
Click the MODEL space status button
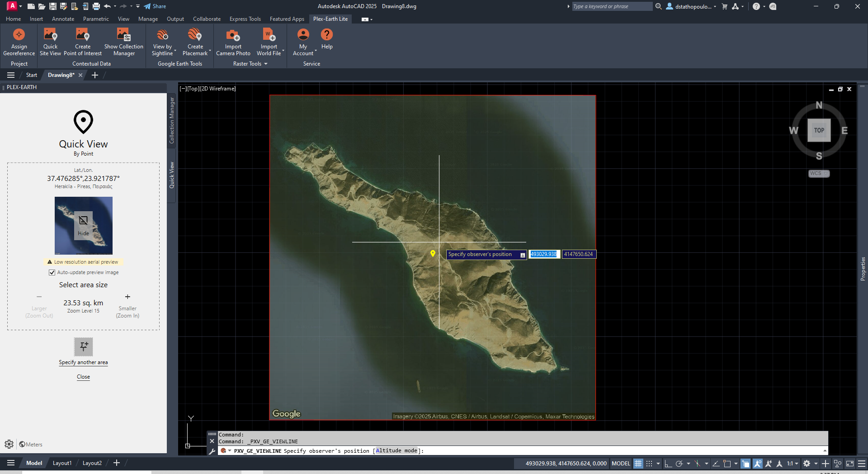[x=621, y=463]
